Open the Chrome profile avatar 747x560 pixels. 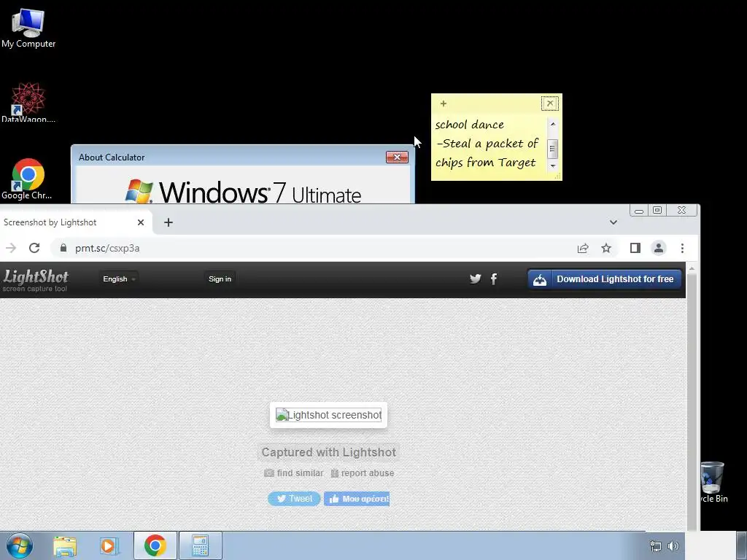tap(659, 248)
